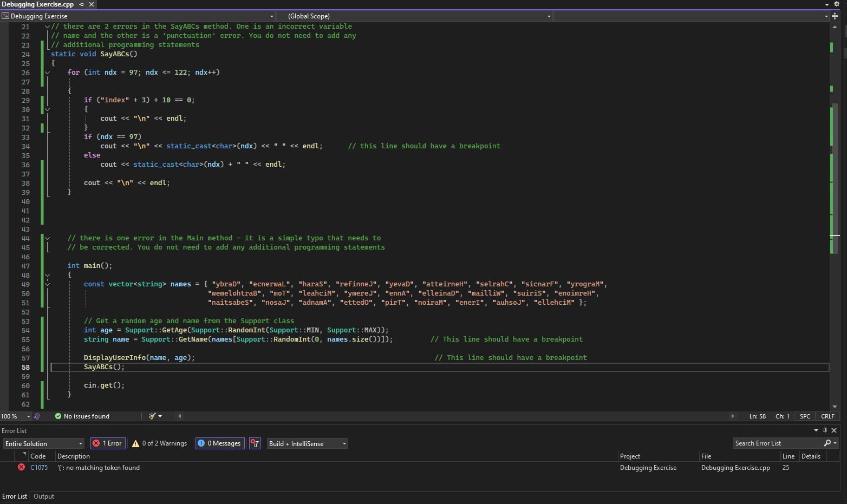The height and width of the screenshot is (504, 847).
Task: Switch to the Output tab
Action: (44, 496)
